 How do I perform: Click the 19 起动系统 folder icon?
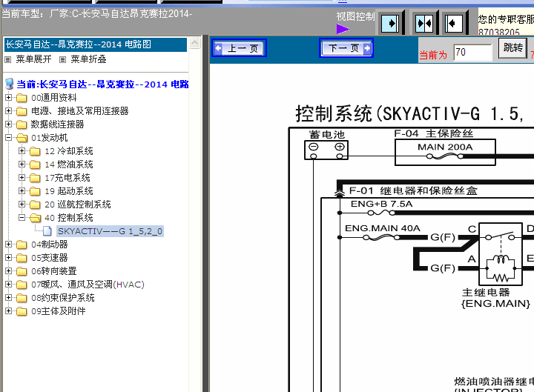click(x=35, y=191)
